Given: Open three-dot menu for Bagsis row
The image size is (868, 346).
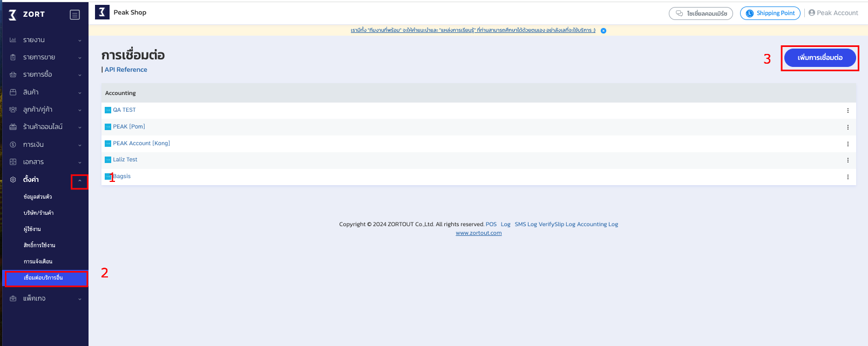Looking at the screenshot, I should click(x=847, y=177).
